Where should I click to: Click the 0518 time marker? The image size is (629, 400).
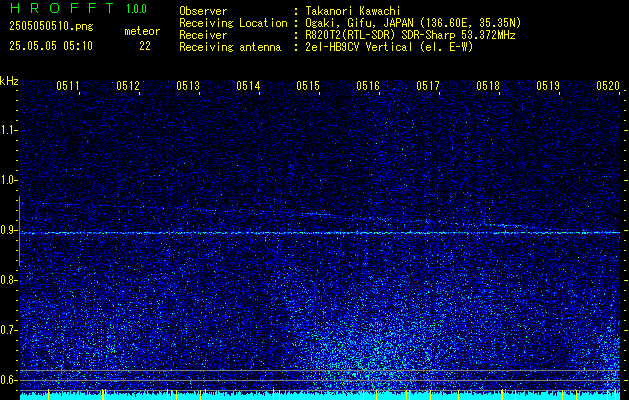click(x=488, y=86)
